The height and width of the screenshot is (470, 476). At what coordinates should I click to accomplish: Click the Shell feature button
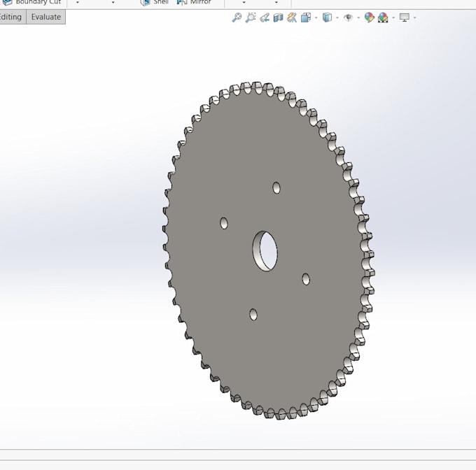pos(155,2)
